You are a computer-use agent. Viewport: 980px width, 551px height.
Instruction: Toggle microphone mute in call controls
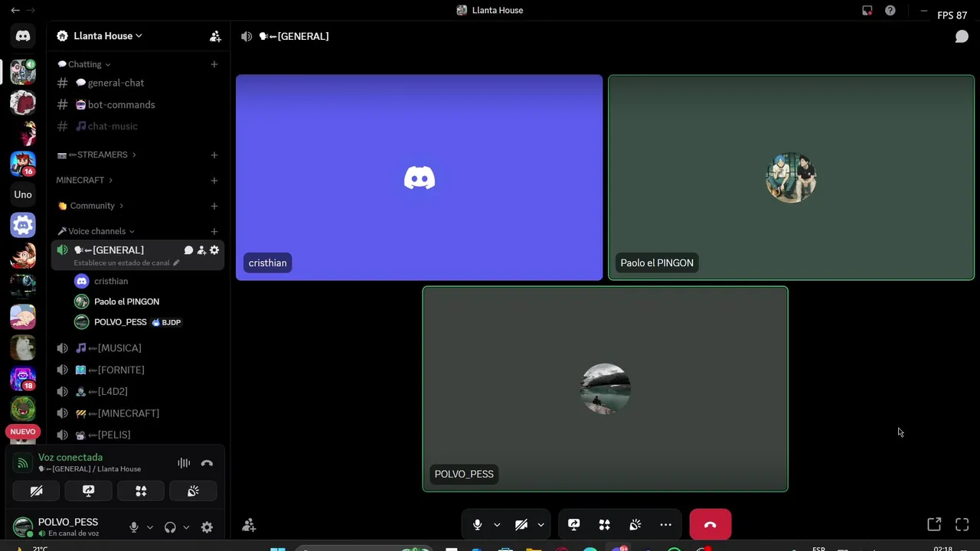[x=477, y=525]
